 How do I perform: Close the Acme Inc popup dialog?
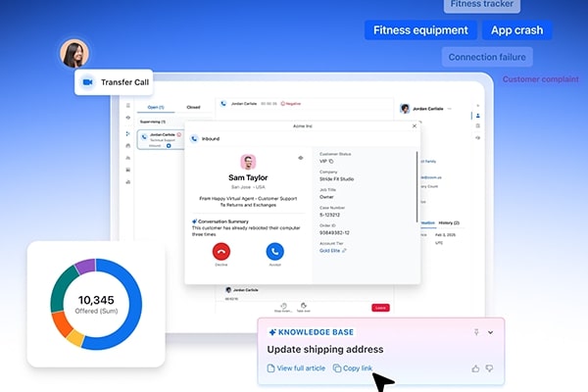pos(415,126)
